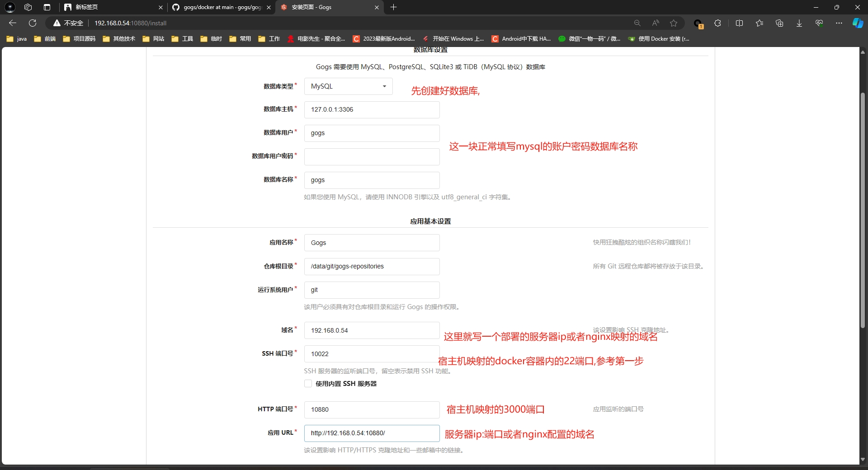The image size is (868, 470).
Task: Open the browser settings ellipsis menu
Action: coord(839,23)
